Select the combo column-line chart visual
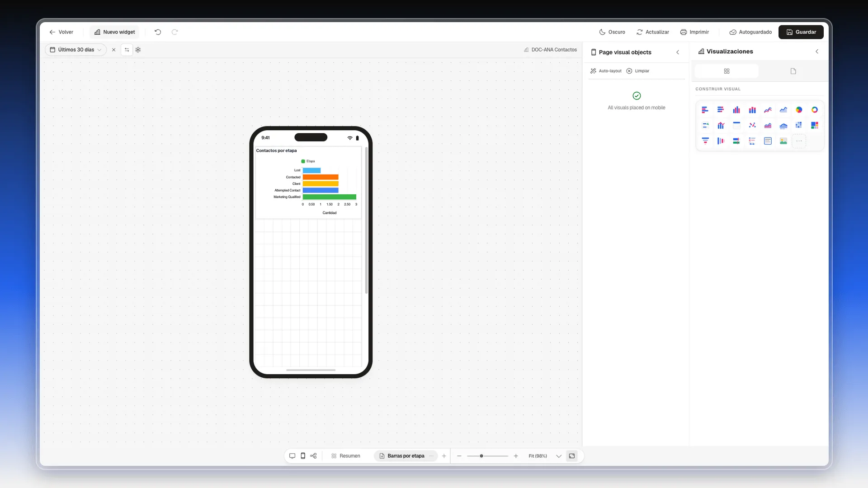The image size is (868, 488). (x=721, y=125)
